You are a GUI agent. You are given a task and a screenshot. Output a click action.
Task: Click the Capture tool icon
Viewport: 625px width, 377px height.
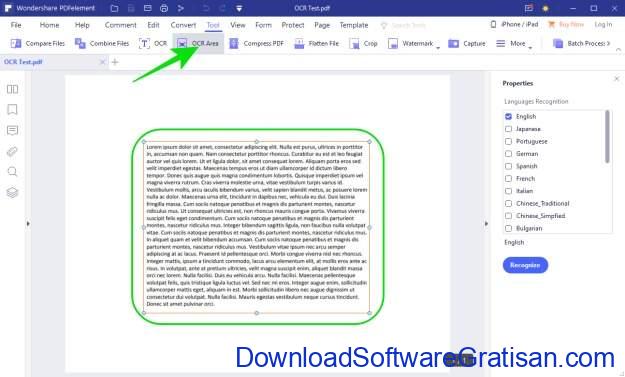[454, 43]
